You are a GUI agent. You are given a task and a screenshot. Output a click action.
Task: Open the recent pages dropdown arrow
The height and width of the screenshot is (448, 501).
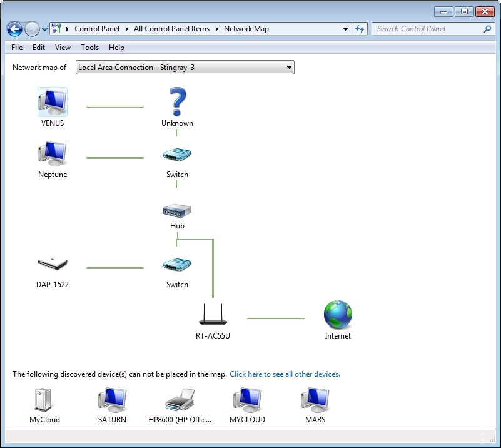pos(45,29)
